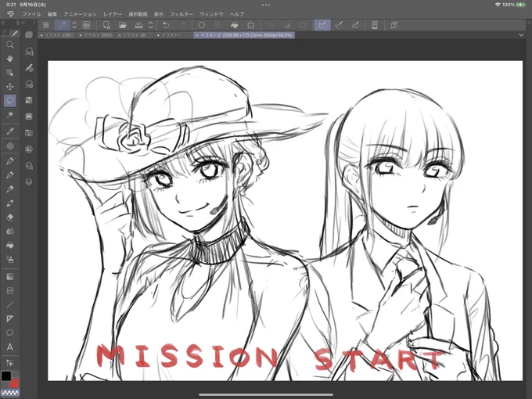Viewport: 532px width, 399px height.
Task: Expand right palette dock double-arrow
Action: coord(529,23)
